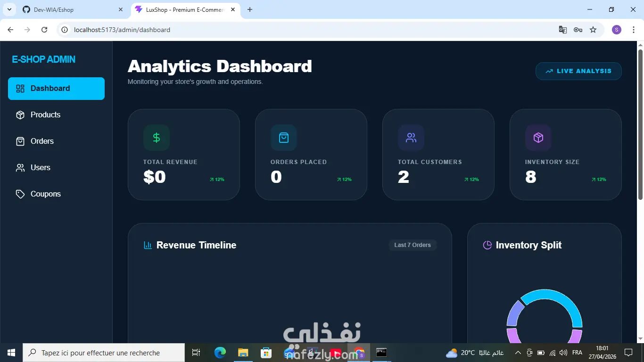Click the $0 Total Revenue value
Image resolution: width=644 pixels, height=362 pixels.
[x=155, y=177]
